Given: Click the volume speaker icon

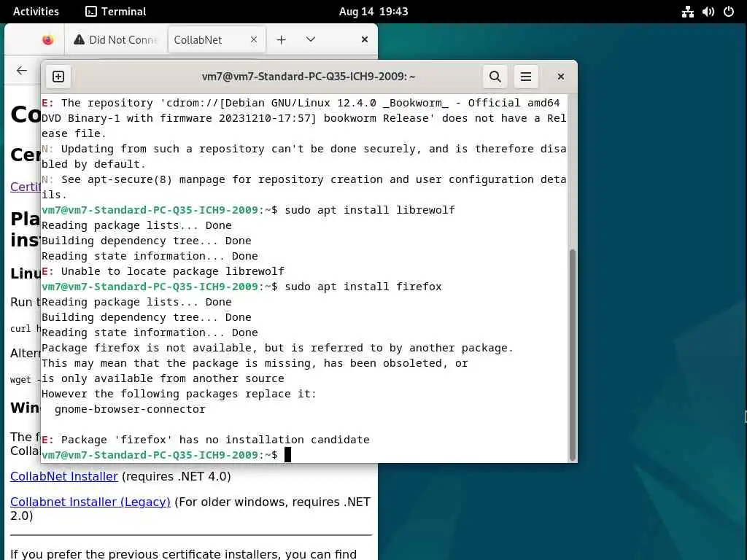Looking at the screenshot, I should [708, 12].
